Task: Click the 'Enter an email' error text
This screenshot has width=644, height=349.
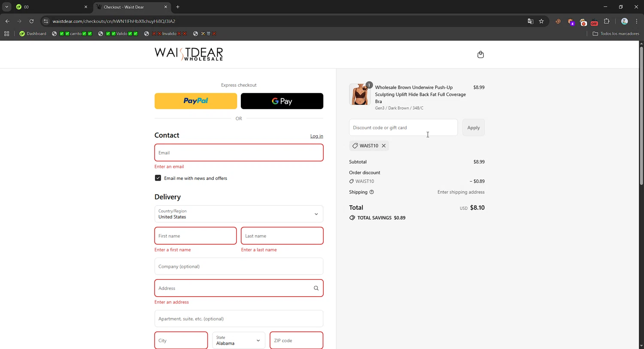Action: pos(169,167)
